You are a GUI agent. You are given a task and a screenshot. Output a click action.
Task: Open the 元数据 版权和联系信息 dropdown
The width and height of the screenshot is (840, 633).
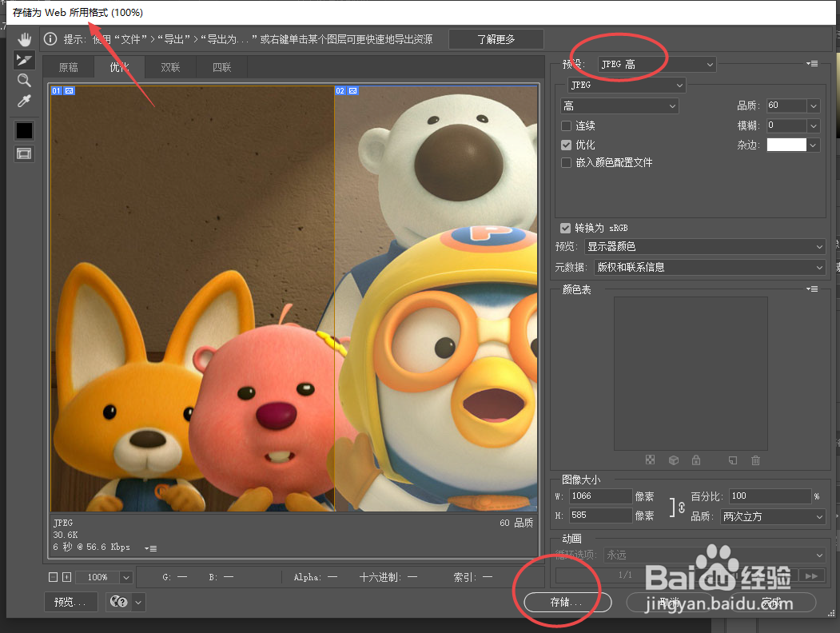click(x=710, y=267)
